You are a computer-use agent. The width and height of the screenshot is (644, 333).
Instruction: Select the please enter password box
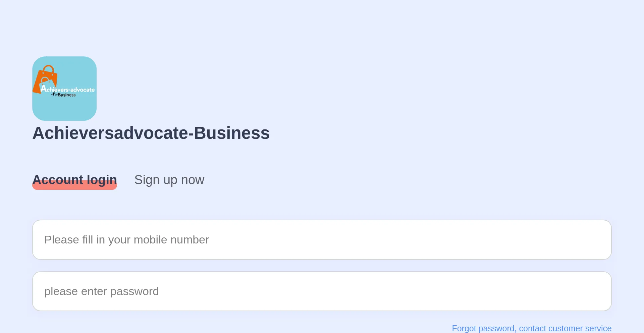coord(322,291)
